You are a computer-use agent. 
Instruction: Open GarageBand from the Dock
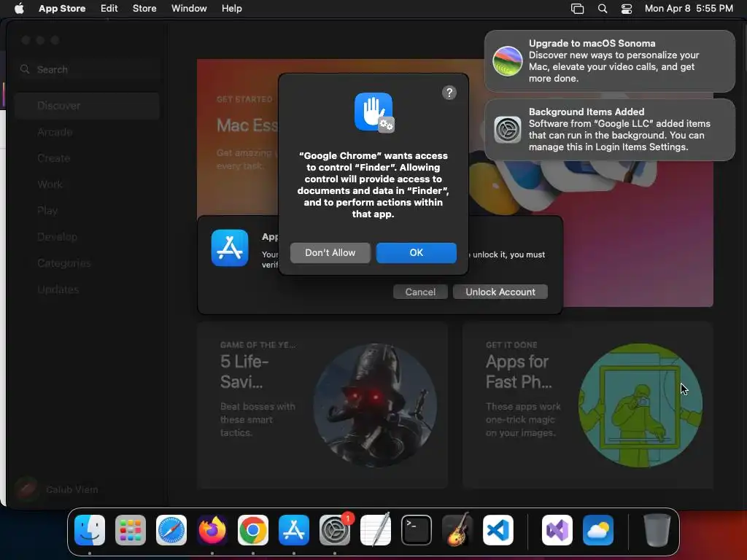point(457,530)
